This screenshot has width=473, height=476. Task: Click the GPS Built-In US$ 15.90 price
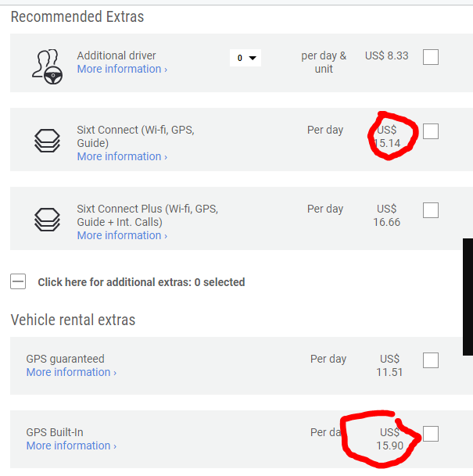pos(389,438)
